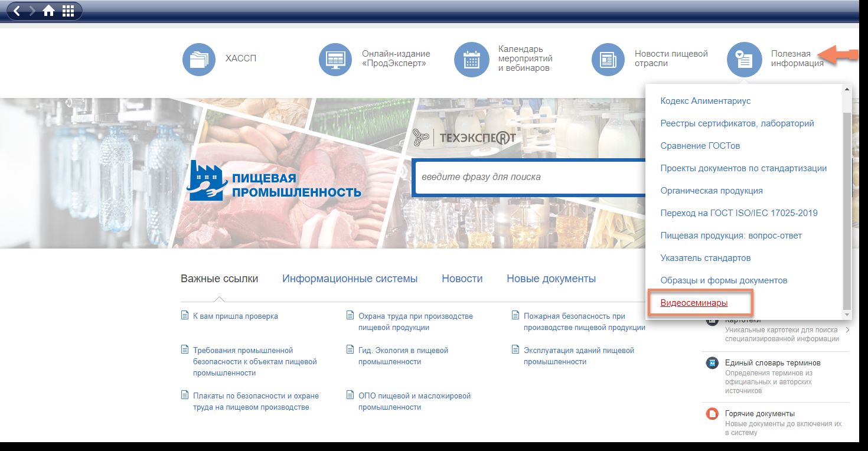Image resolution: width=868 pixels, height=451 pixels.
Task: Click the Единый словарь терминов icon
Action: [712, 363]
